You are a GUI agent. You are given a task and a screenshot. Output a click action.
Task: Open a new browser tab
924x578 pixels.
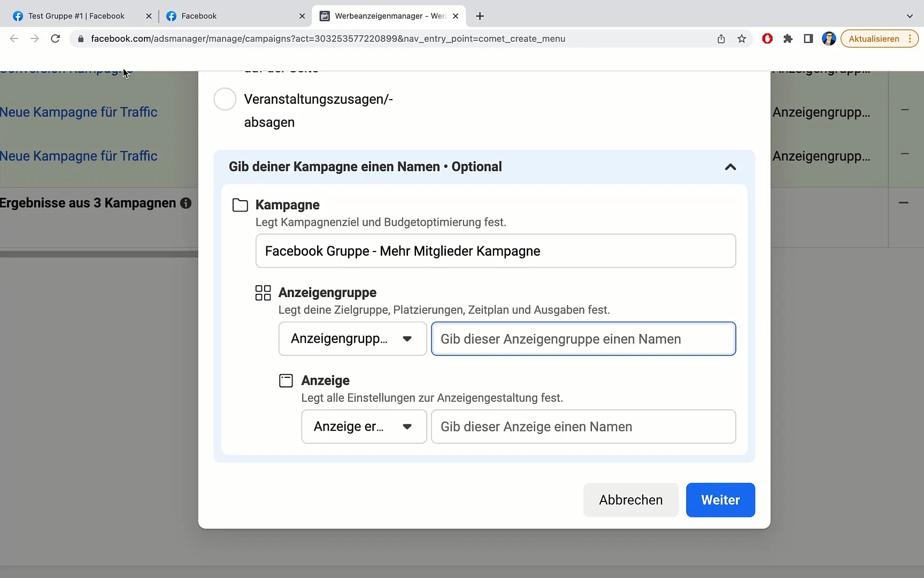[x=480, y=16]
